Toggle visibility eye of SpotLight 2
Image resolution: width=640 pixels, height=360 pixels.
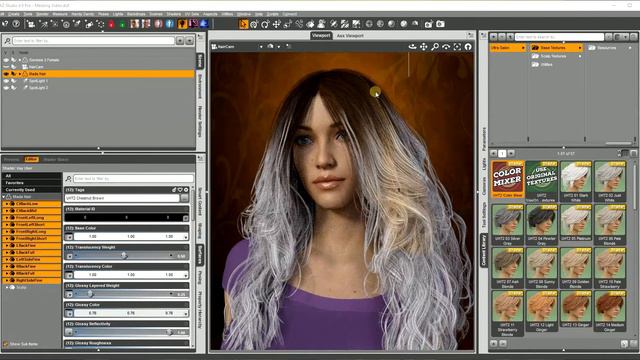(x=6, y=88)
